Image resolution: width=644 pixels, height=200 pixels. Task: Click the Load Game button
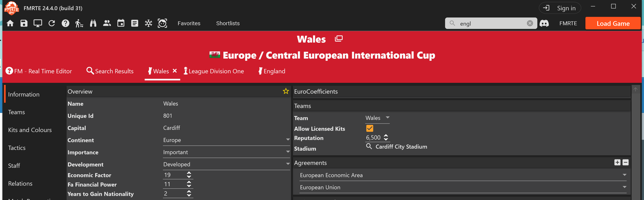pos(613,23)
